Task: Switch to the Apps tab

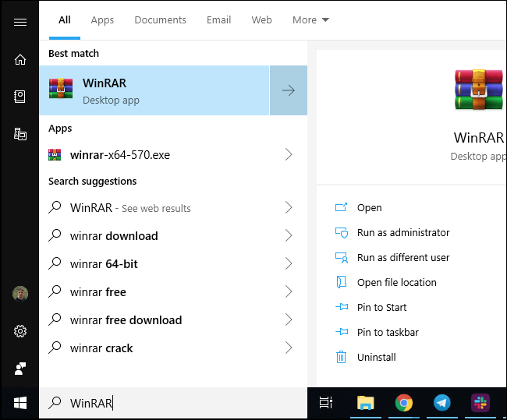Action: (102, 19)
